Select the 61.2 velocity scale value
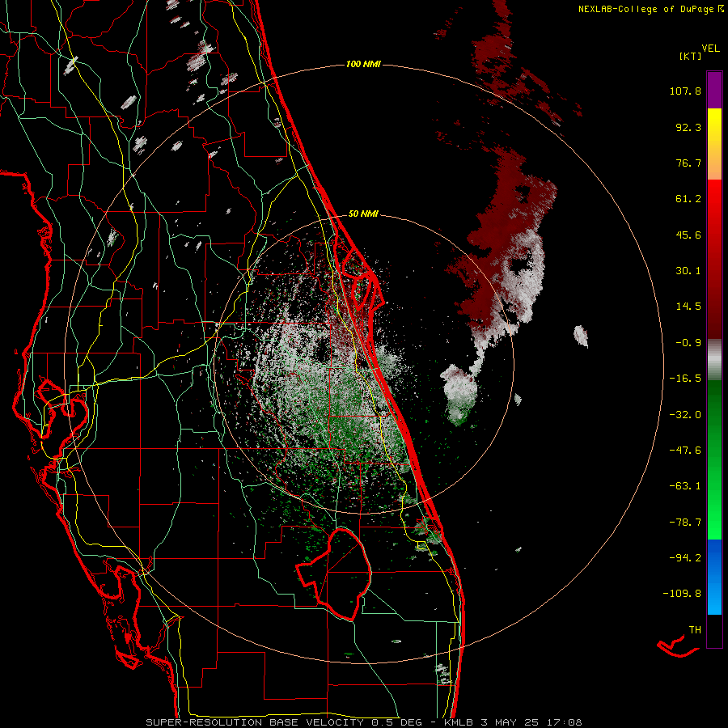The width and height of the screenshot is (728, 728). pyautogui.click(x=688, y=199)
